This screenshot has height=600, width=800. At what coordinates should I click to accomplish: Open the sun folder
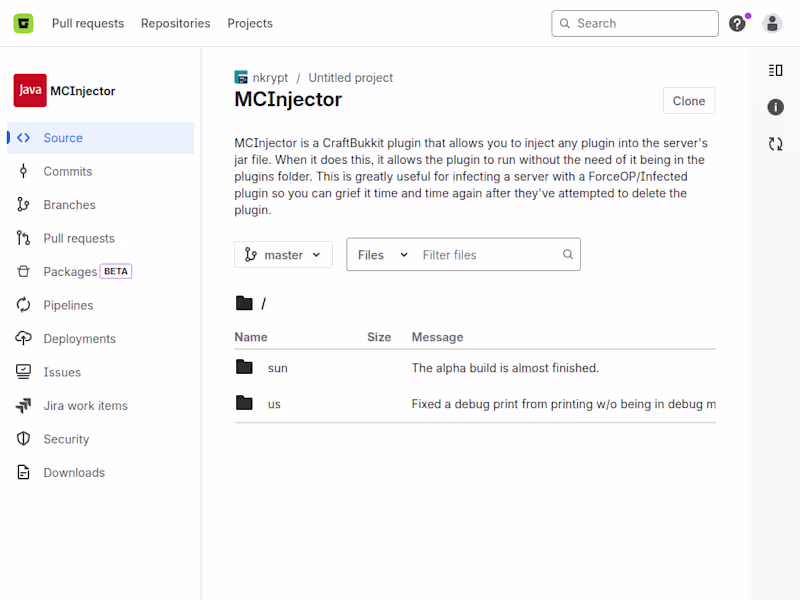coord(278,368)
